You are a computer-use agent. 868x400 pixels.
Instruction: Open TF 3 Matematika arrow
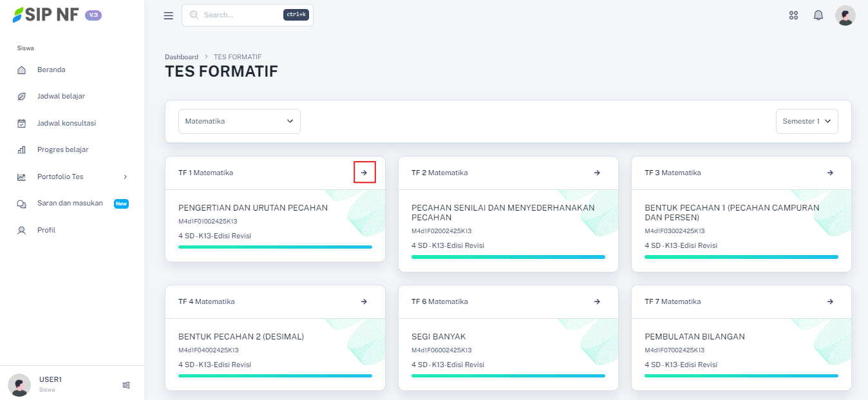coord(830,173)
